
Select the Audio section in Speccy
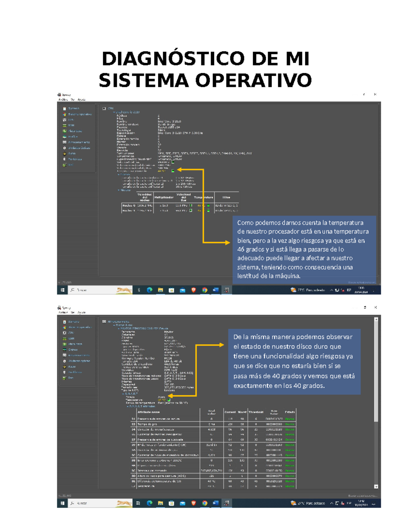(73, 153)
